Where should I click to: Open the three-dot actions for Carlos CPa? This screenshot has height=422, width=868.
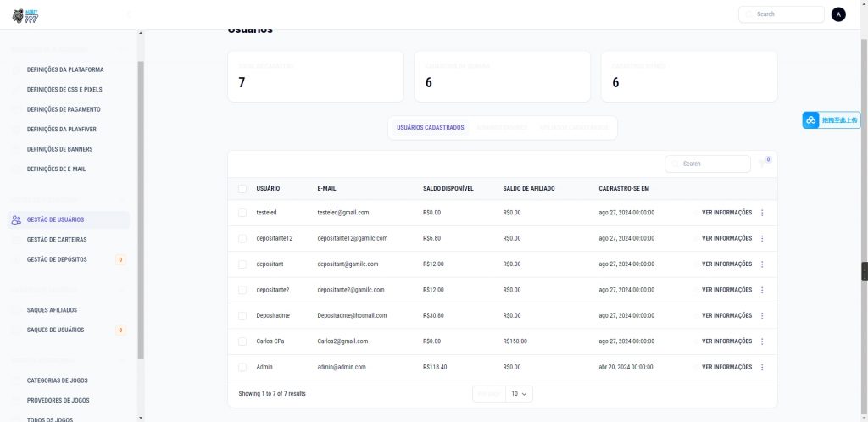762,341
